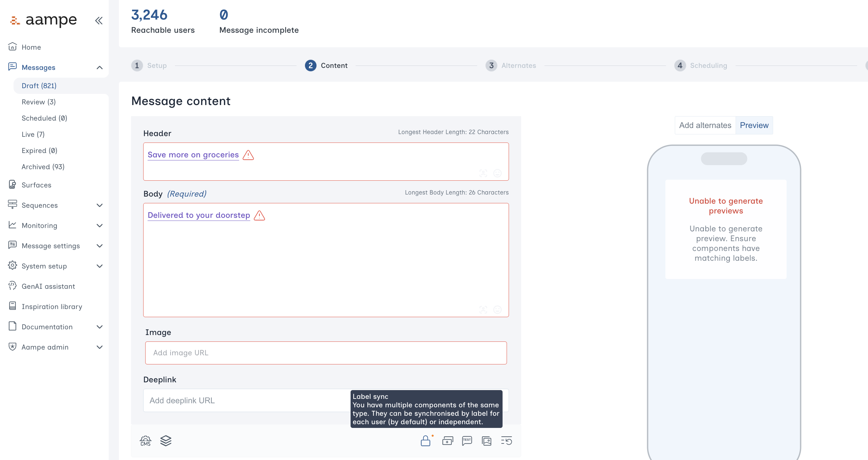Open Review (3) messages list
Screen dimensions: 868x460
pyautogui.click(x=39, y=102)
